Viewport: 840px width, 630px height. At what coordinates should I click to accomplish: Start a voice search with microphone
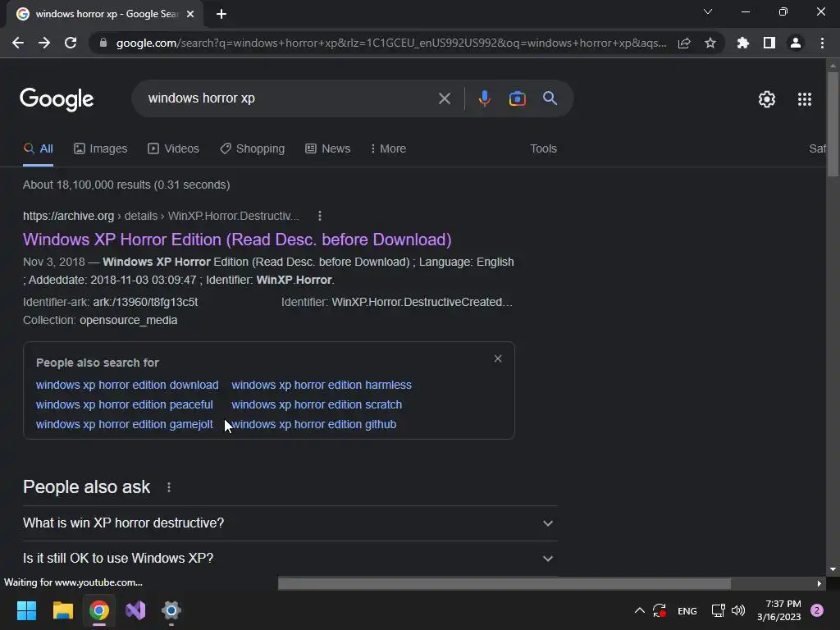coord(484,98)
